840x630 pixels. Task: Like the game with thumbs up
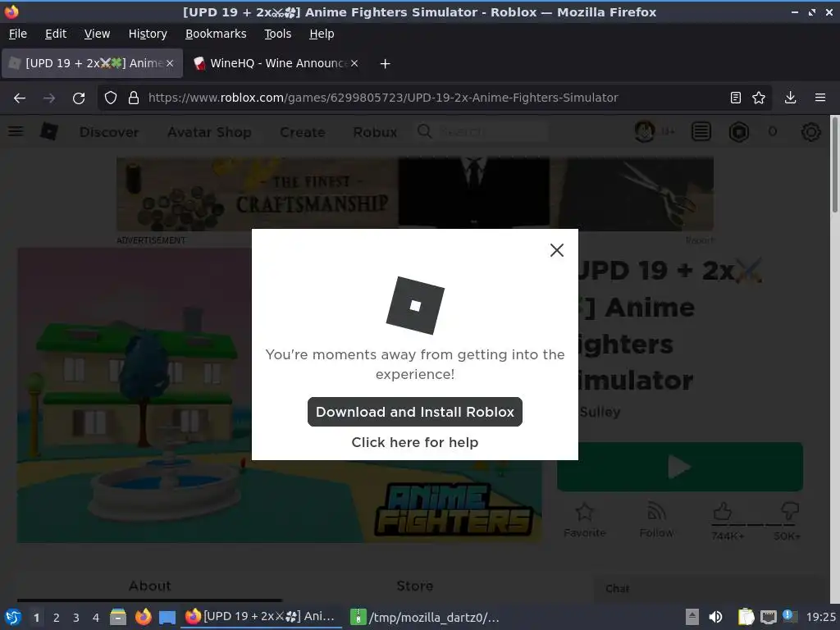pos(723,512)
